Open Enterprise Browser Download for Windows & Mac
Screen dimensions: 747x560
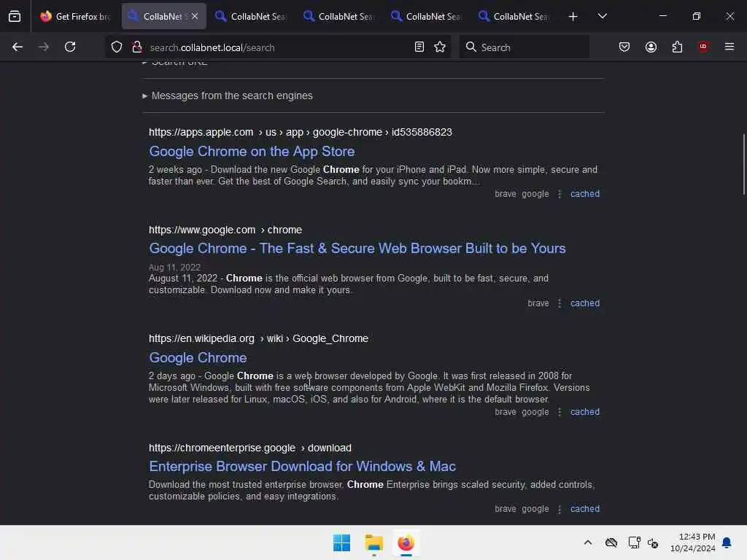tap(302, 467)
